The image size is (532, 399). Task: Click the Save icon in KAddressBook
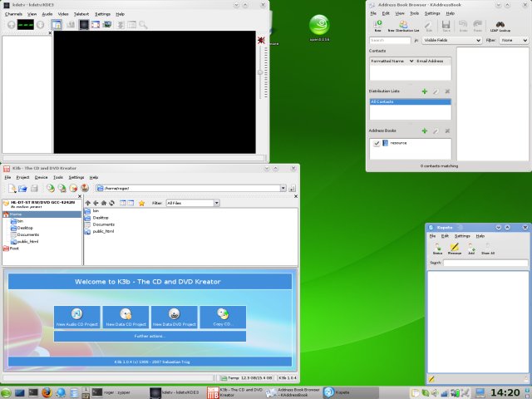coord(446,26)
